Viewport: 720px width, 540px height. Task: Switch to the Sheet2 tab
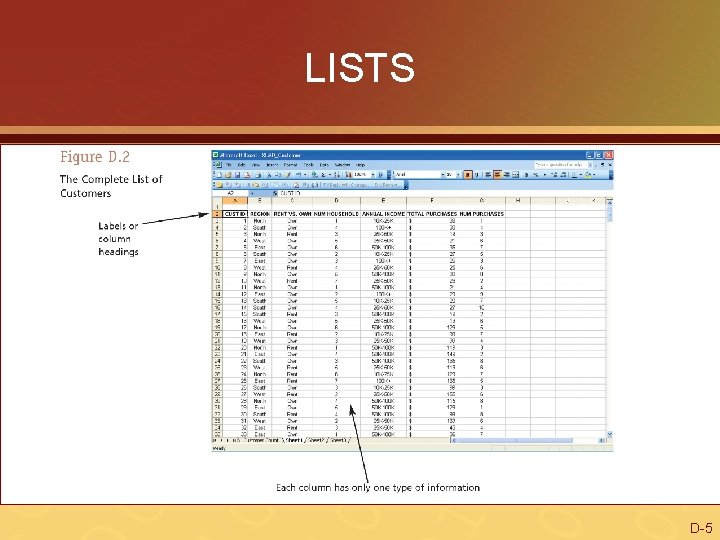pyautogui.click(x=316, y=440)
